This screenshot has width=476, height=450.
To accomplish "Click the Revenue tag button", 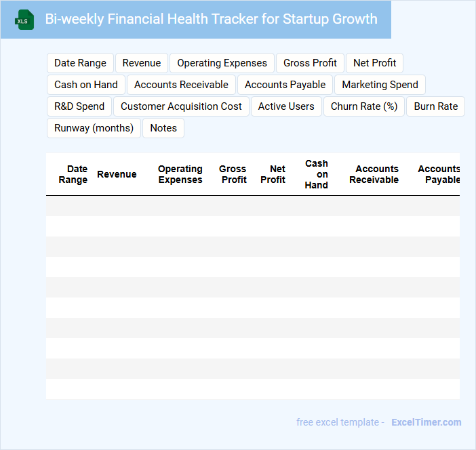I will 142,63.
